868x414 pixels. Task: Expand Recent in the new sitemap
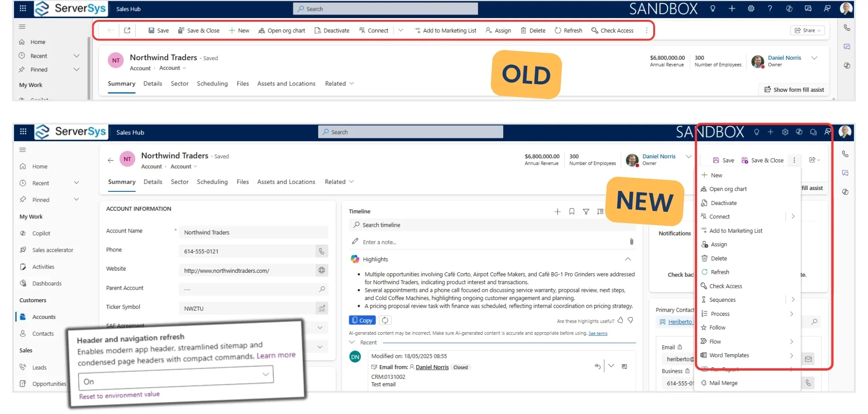(x=76, y=183)
